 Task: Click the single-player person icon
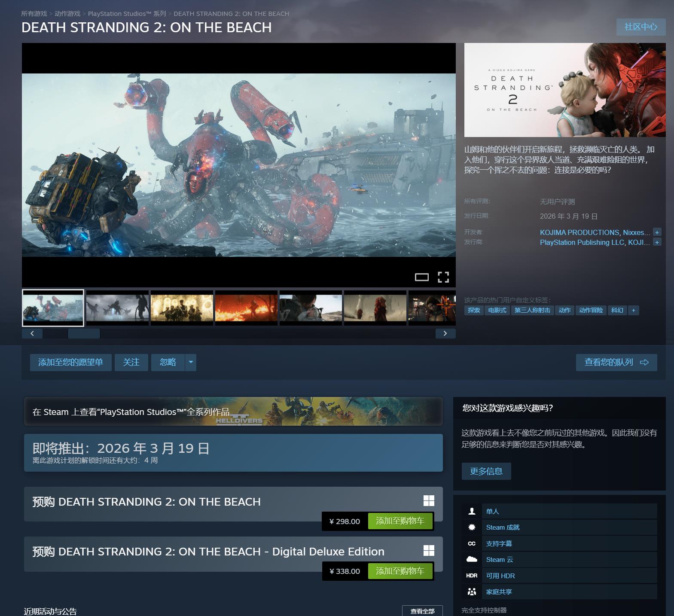[472, 511]
